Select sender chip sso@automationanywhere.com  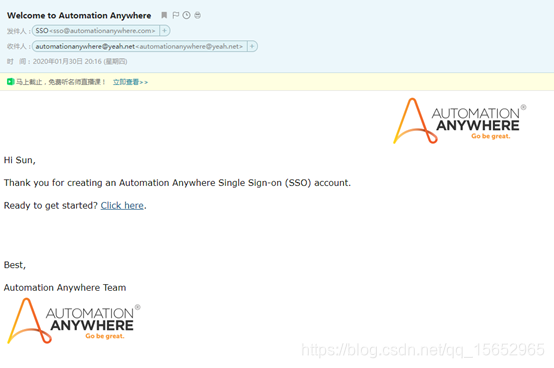pos(95,31)
